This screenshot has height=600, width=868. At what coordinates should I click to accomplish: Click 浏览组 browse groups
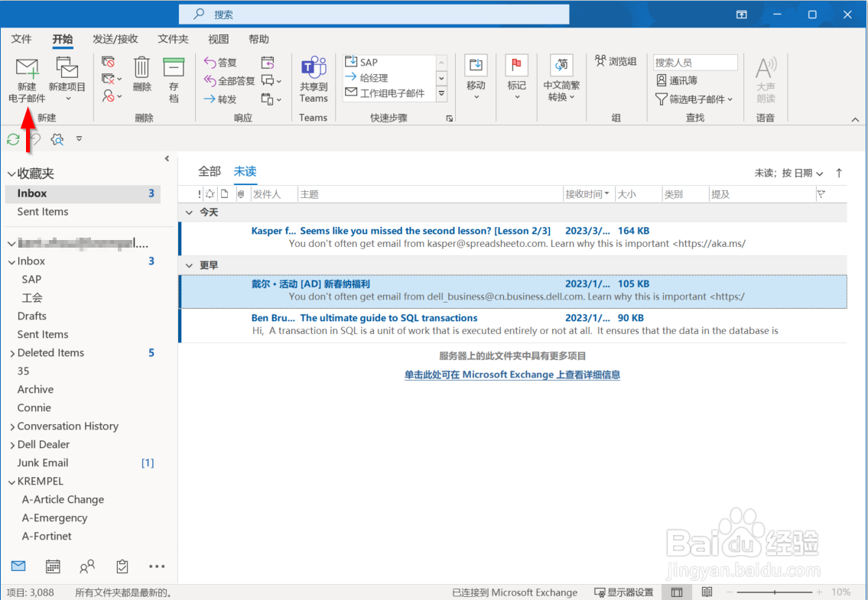click(x=616, y=61)
